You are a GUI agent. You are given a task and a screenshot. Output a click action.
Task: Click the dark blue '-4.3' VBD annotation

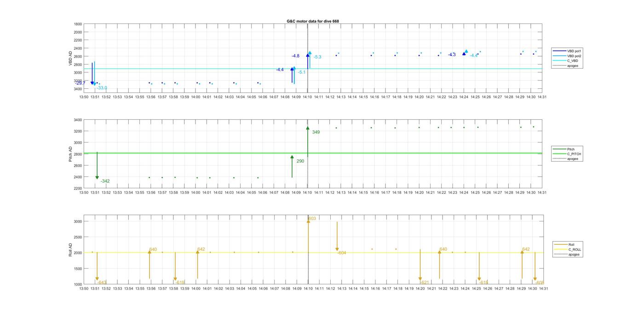tap(452, 55)
